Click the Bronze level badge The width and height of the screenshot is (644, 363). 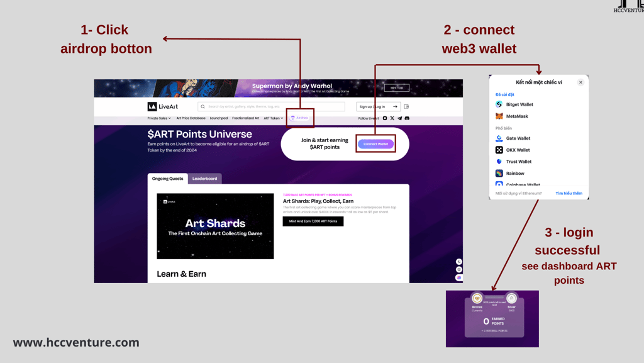point(477,298)
